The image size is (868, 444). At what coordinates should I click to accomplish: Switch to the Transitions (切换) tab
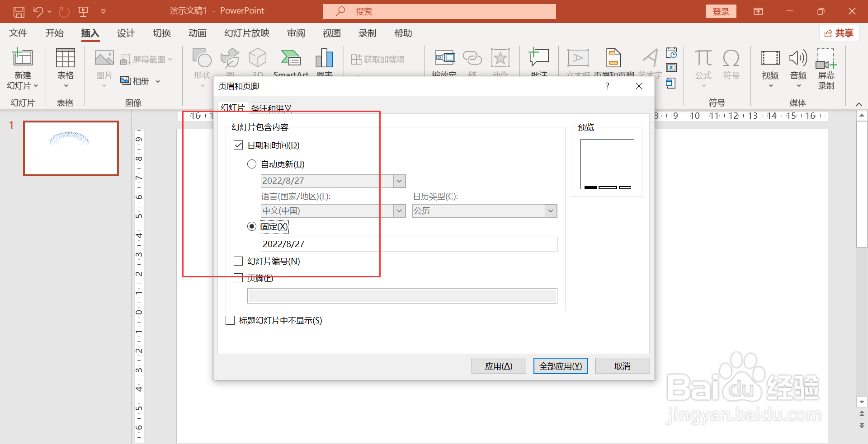[162, 33]
